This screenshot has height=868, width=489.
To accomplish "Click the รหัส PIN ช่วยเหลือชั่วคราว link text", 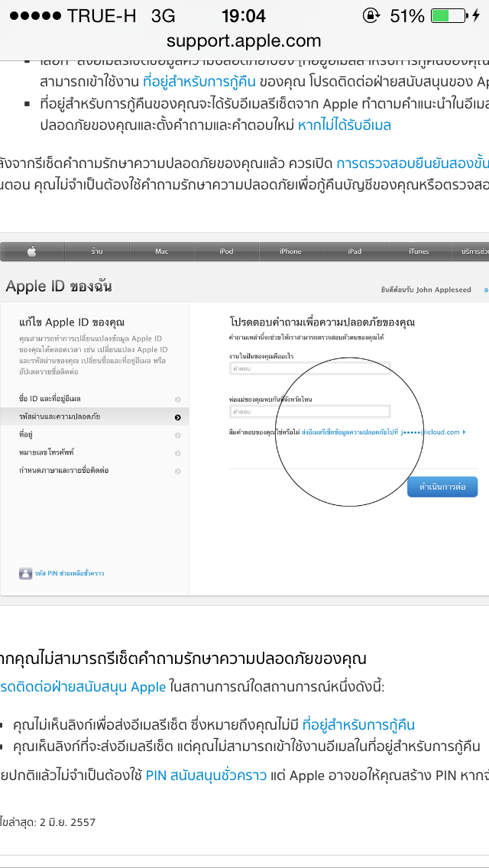I will (70, 574).
